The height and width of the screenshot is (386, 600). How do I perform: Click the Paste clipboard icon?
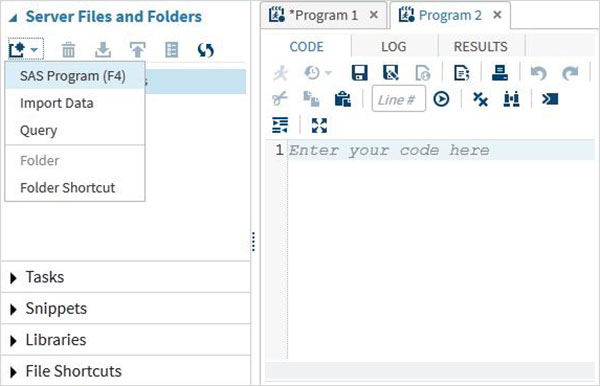343,99
